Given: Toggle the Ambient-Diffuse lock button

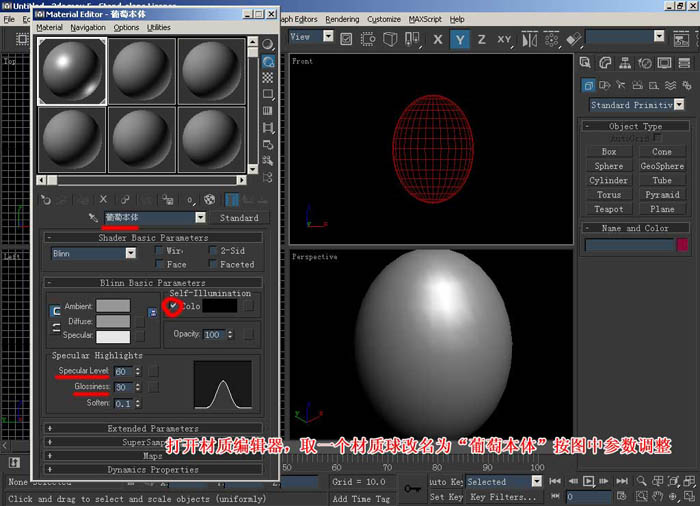Looking at the screenshot, I should (x=55, y=310).
